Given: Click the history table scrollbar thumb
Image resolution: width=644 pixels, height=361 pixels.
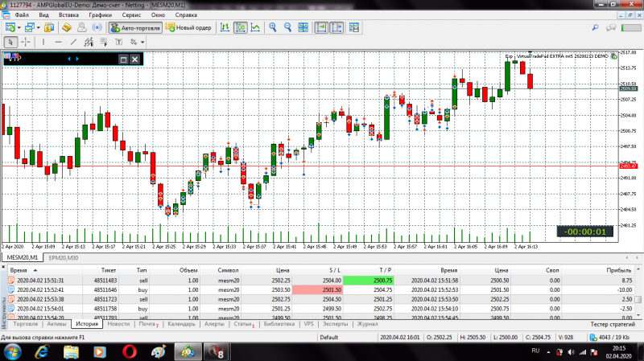Looking at the screenshot, I should pos(638,299).
